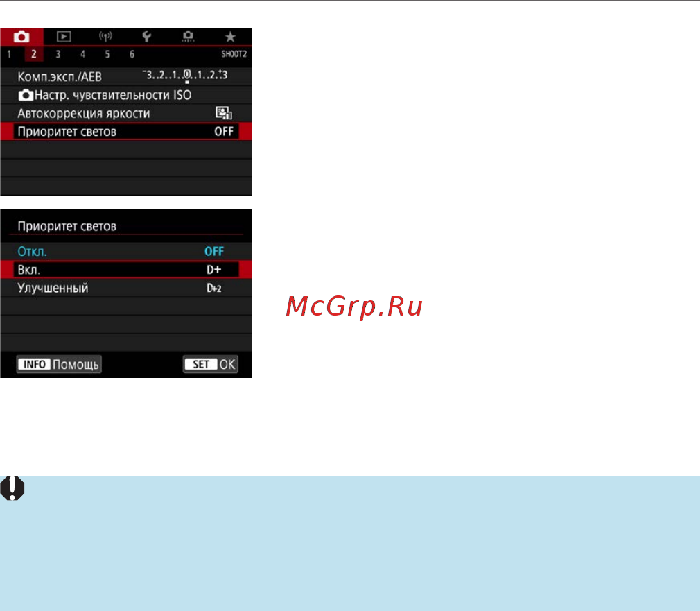Click the D+ value label
Image resolution: width=700 pixels, height=611 pixels.
click(214, 269)
